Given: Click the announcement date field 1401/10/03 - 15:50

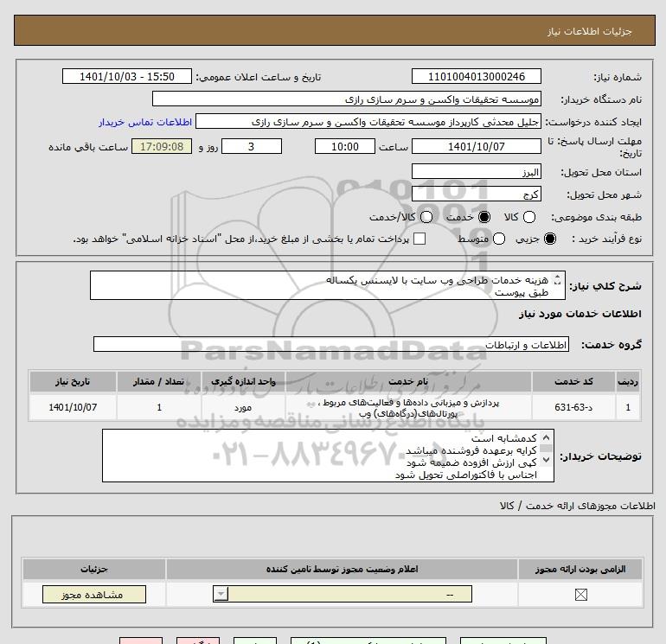Looking at the screenshot, I should 127,76.
